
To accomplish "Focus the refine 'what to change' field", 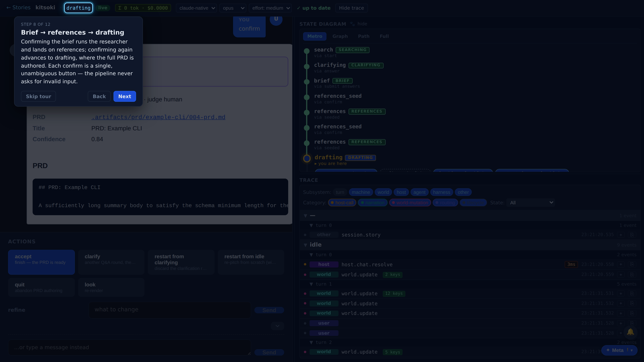I will [170, 310].
